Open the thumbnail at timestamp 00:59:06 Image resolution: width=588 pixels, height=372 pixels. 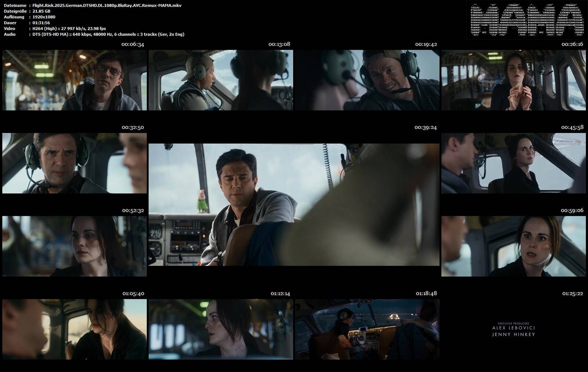coord(513,246)
